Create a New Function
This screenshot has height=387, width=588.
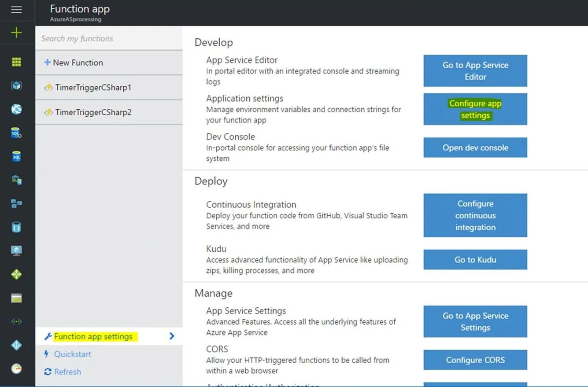pos(109,63)
